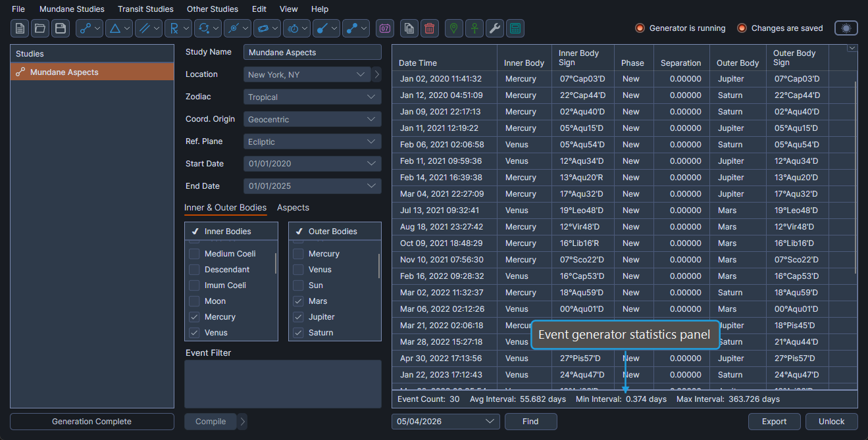
Task: Open the Ref. Plane dropdown showing Ecliptic
Action: [313, 142]
